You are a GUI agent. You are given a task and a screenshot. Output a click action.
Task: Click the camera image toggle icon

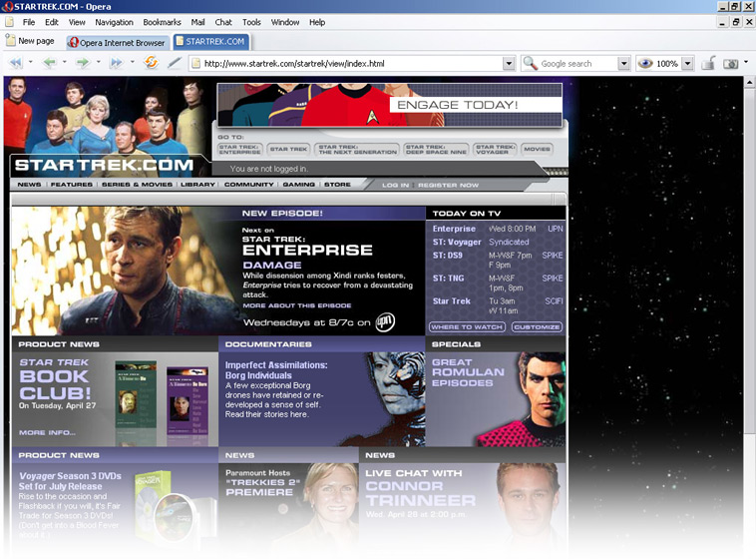pyautogui.click(x=730, y=64)
